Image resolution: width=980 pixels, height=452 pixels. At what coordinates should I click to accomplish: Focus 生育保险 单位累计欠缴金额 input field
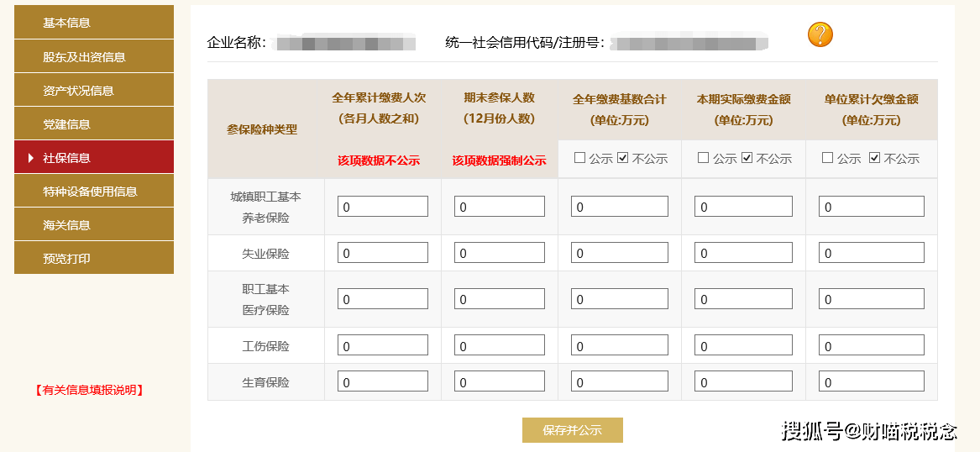[x=871, y=381]
